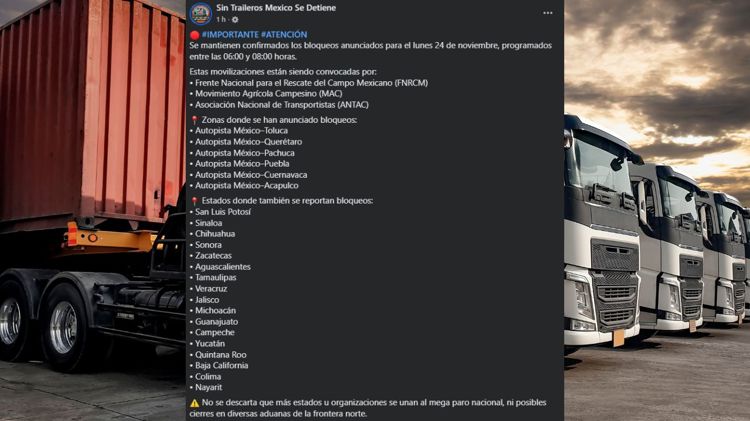Click the Movimiento Agrícola Campesino (MAC) line
The height and width of the screenshot is (421, 750).
(x=266, y=94)
